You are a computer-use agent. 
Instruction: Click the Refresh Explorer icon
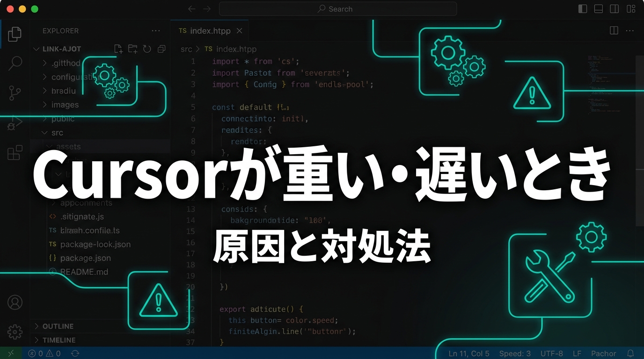147,49
